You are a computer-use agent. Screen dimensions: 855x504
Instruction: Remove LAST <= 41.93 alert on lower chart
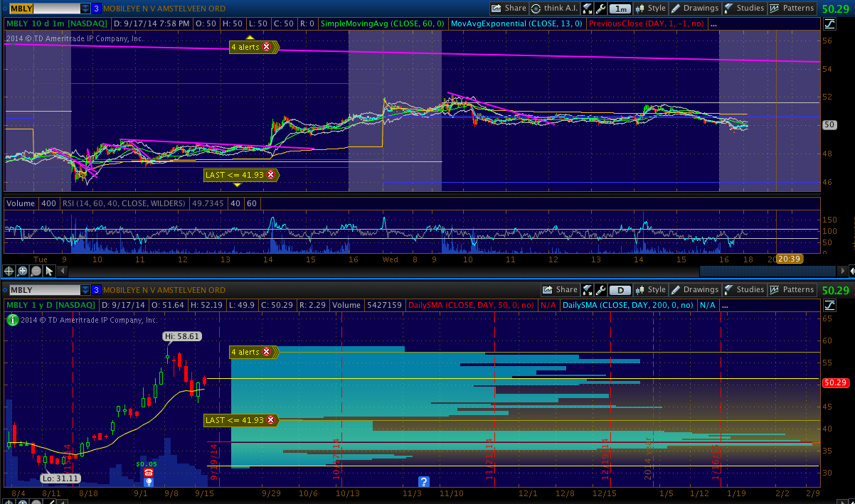point(270,420)
